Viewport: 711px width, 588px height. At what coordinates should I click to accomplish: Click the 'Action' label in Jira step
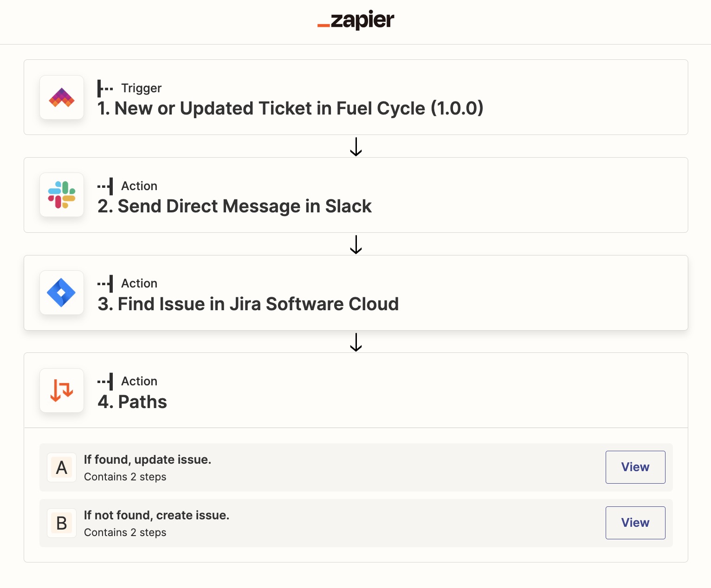click(x=139, y=283)
